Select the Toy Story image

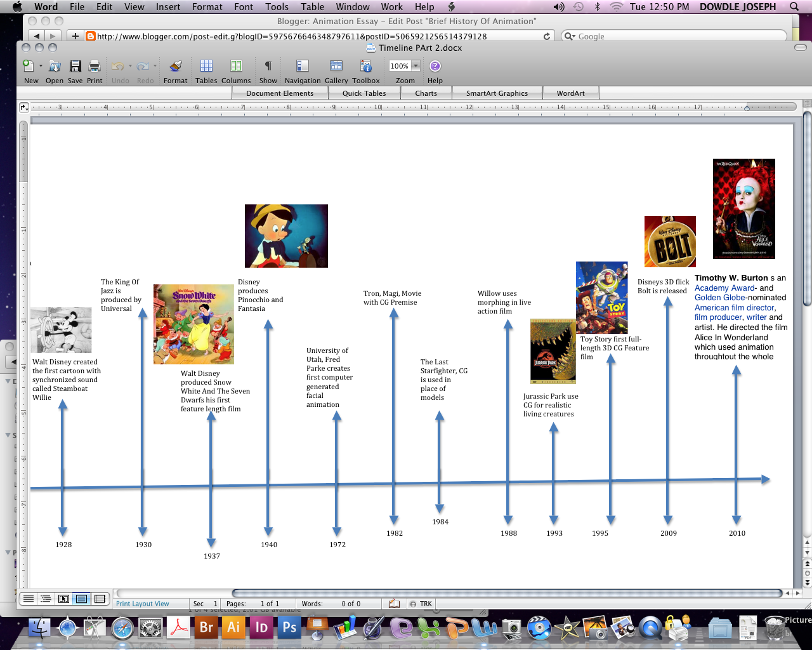[x=602, y=298]
